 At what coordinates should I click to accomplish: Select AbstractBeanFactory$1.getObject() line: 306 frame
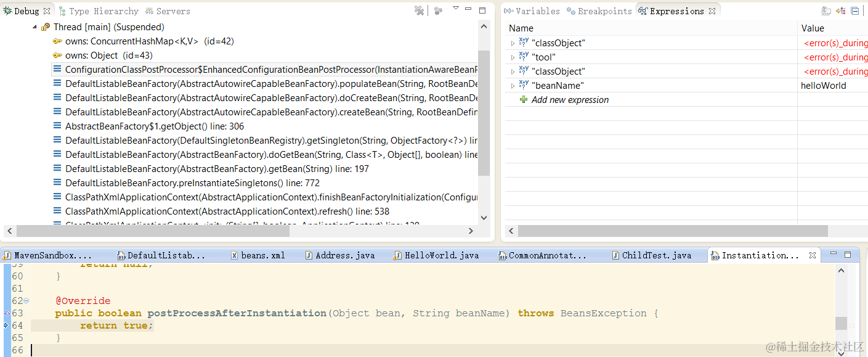tap(155, 126)
